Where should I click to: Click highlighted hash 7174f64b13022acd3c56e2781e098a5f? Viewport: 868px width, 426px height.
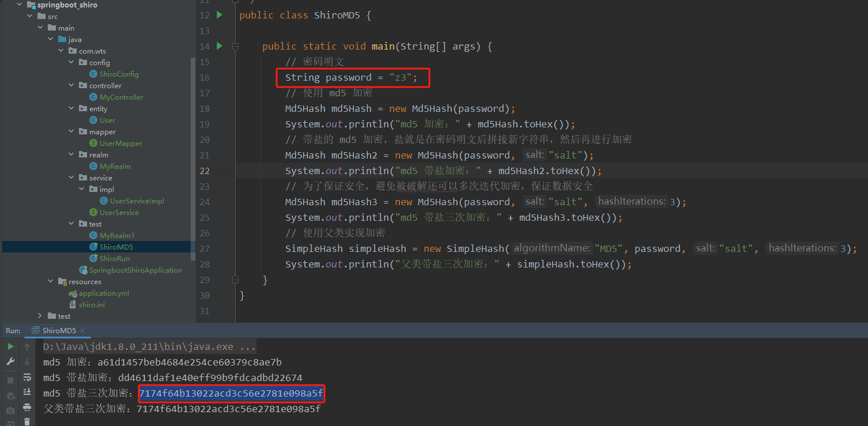(231, 394)
